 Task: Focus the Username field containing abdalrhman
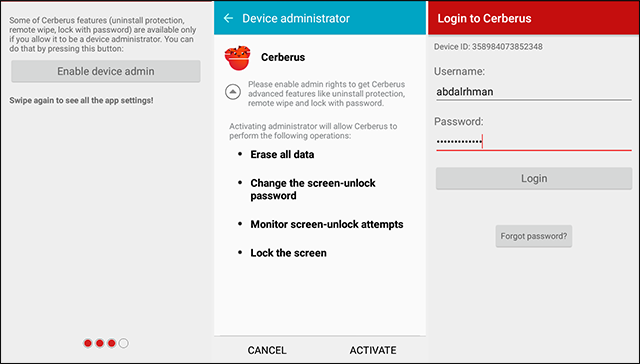(534, 92)
